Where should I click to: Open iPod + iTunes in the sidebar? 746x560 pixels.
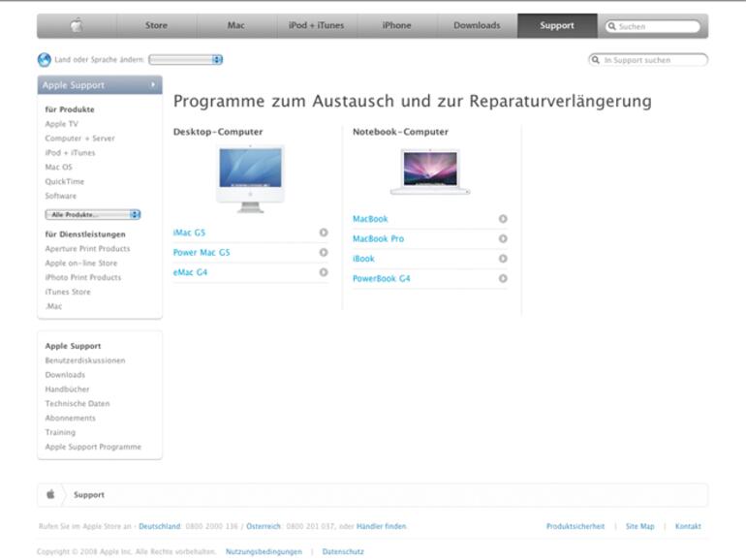pos(70,153)
